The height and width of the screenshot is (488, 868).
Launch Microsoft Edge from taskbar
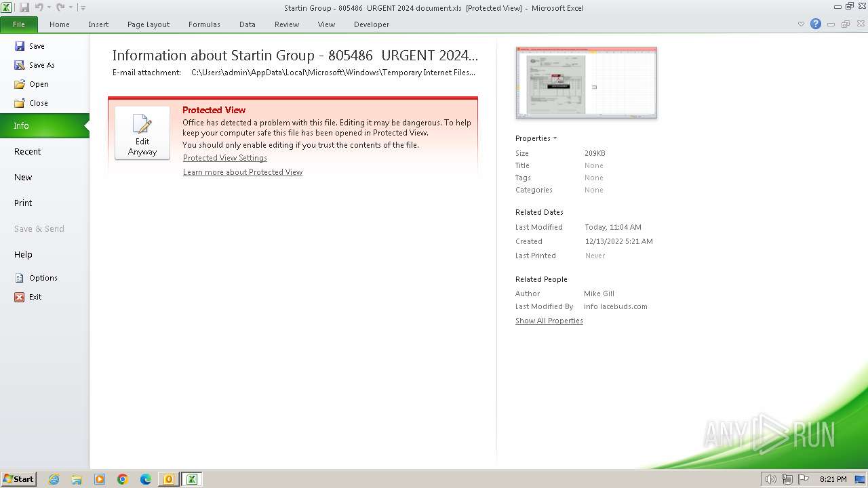pos(146,479)
